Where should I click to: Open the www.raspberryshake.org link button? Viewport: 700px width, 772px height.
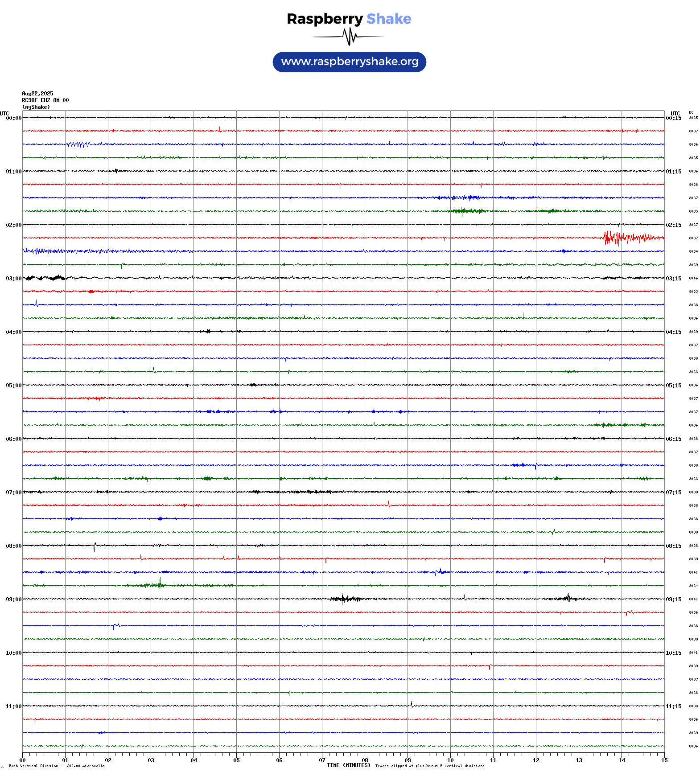click(350, 62)
